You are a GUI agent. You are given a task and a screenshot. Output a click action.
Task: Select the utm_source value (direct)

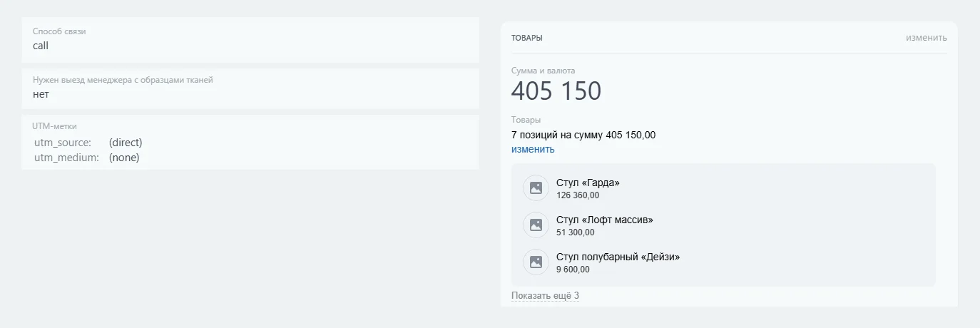126,143
